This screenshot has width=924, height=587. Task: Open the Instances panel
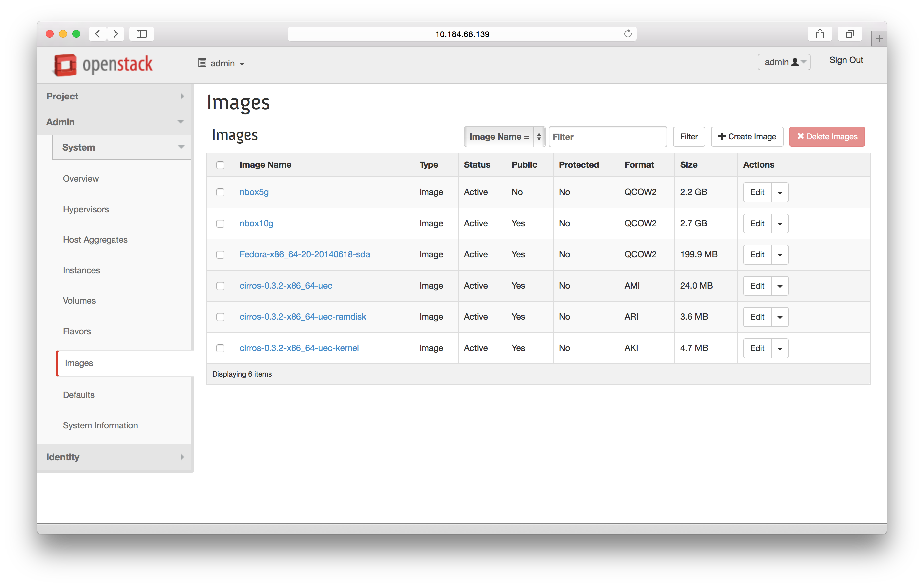coord(81,270)
